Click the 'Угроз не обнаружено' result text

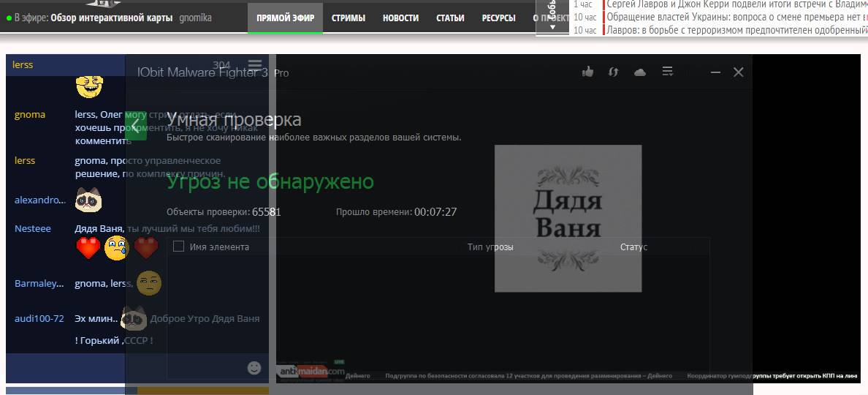(270, 181)
